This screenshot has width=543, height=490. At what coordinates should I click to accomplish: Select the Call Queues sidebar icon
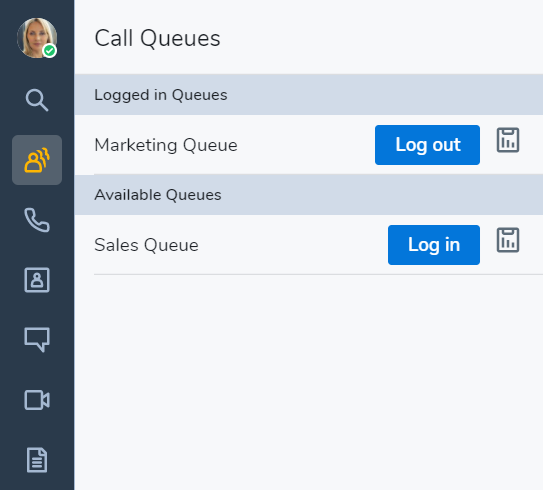click(37, 160)
